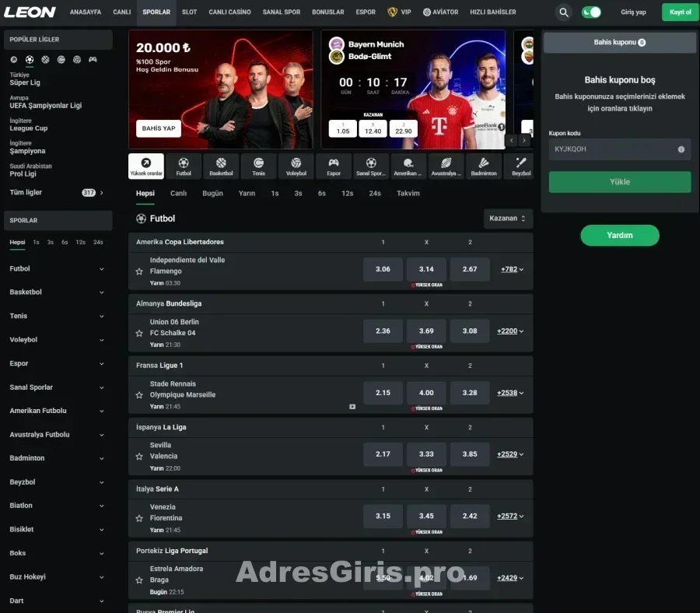Viewport: 700px width, 613px height.
Task: Open CANLI CASİNO in the top navigation
Action: 229,12
